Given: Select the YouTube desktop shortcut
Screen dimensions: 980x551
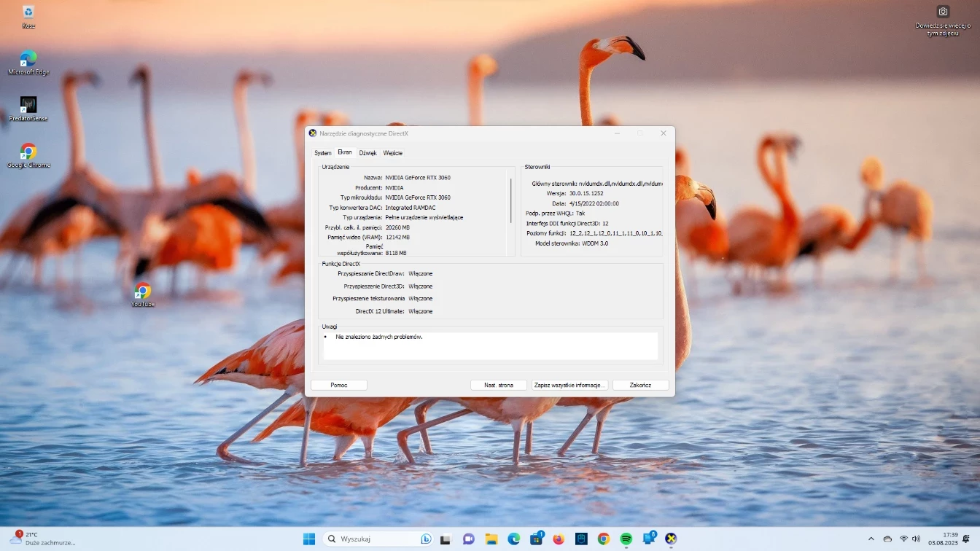Looking at the screenshot, I should click(x=143, y=295).
